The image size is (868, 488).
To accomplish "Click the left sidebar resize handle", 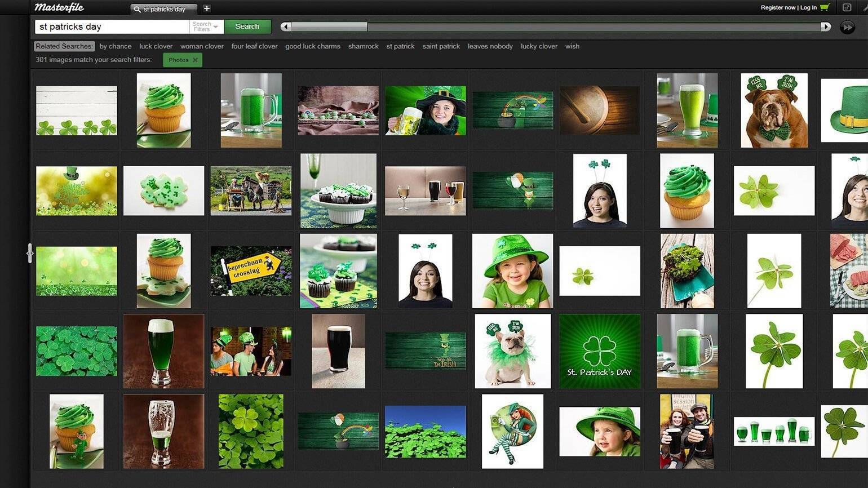I will click(30, 253).
